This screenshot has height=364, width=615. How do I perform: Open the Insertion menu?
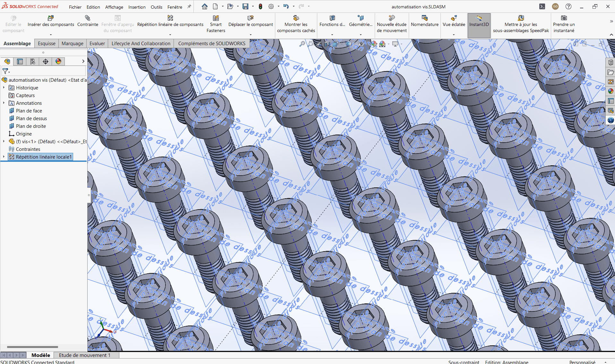(137, 7)
